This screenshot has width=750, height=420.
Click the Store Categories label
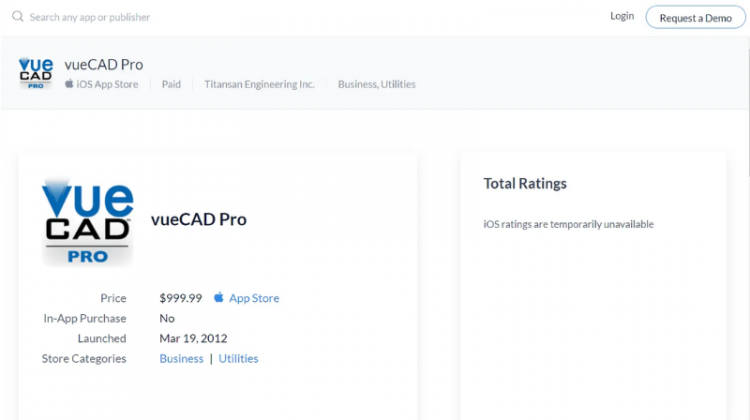click(x=84, y=358)
